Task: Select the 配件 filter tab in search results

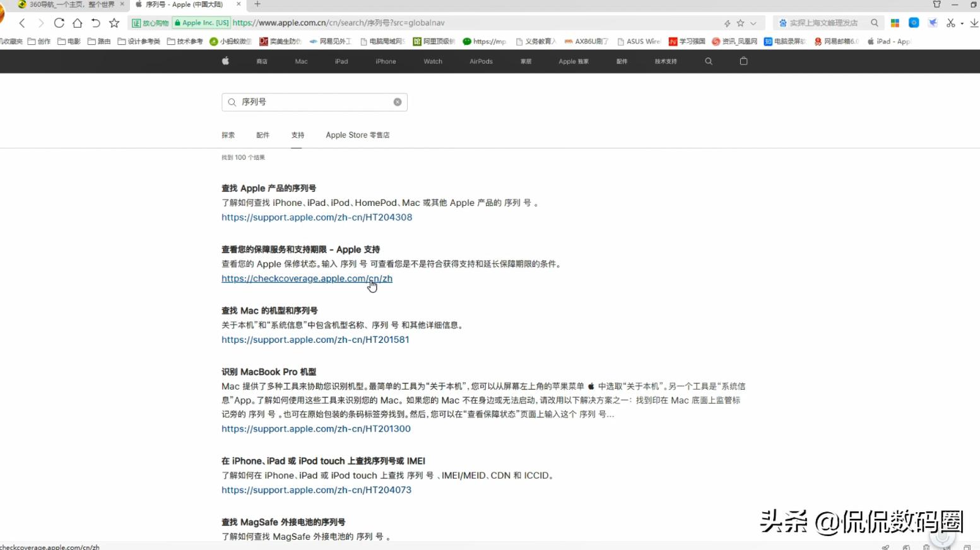Action: coord(263,135)
